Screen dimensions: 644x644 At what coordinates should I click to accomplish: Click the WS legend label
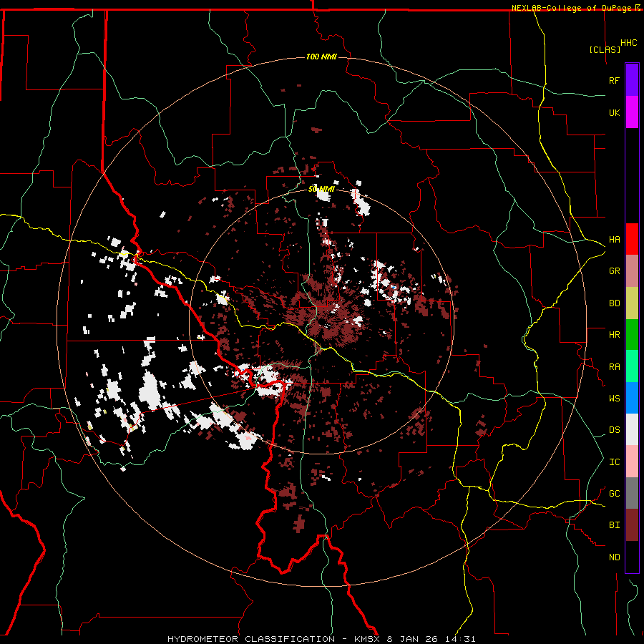[x=614, y=399]
